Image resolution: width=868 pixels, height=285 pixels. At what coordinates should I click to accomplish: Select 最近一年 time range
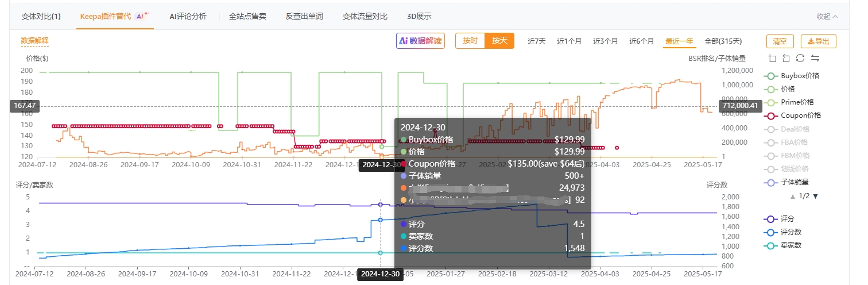679,41
